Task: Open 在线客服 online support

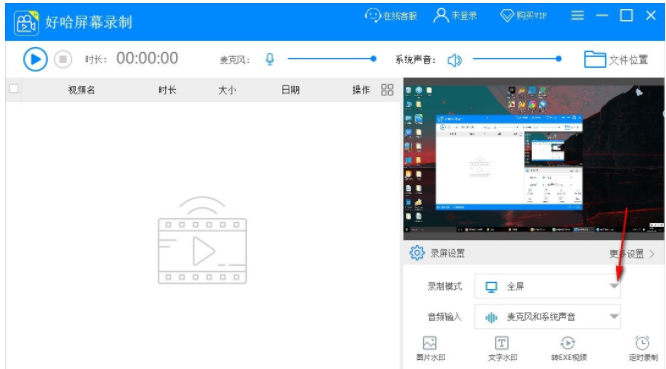Action: (x=391, y=16)
